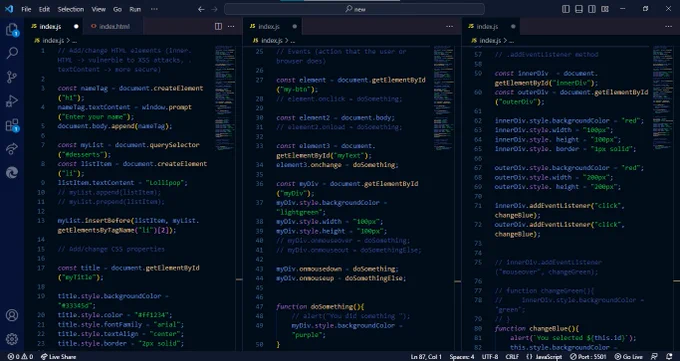This screenshot has height=361, width=680.
Task: Open More Actions for the middle editor group
Action: [x=450, y=26]
